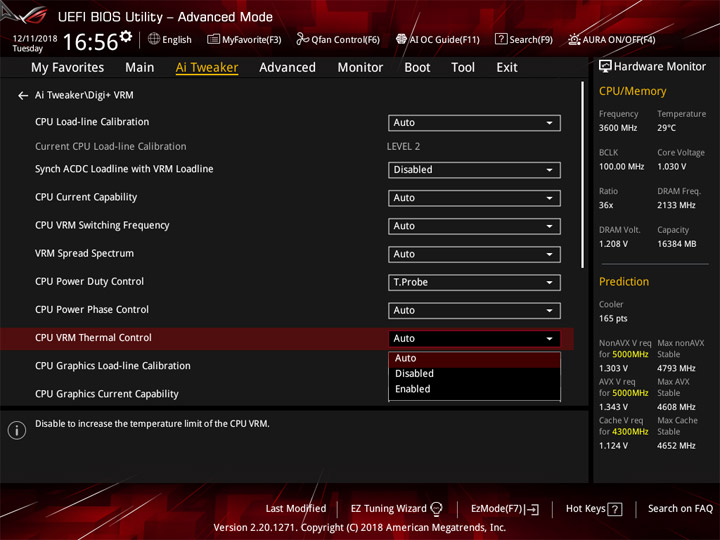
Task: Switch to My Favorites tab
Action: pyautogui.click(x=68, y=68)
